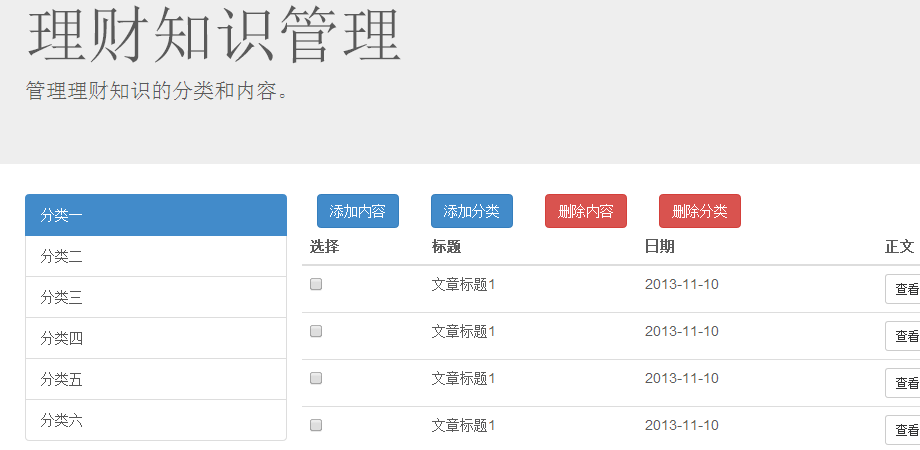Screen dimensions: 920x450
Task: Choose 分类四 from the category list
Action: point(156,339)
